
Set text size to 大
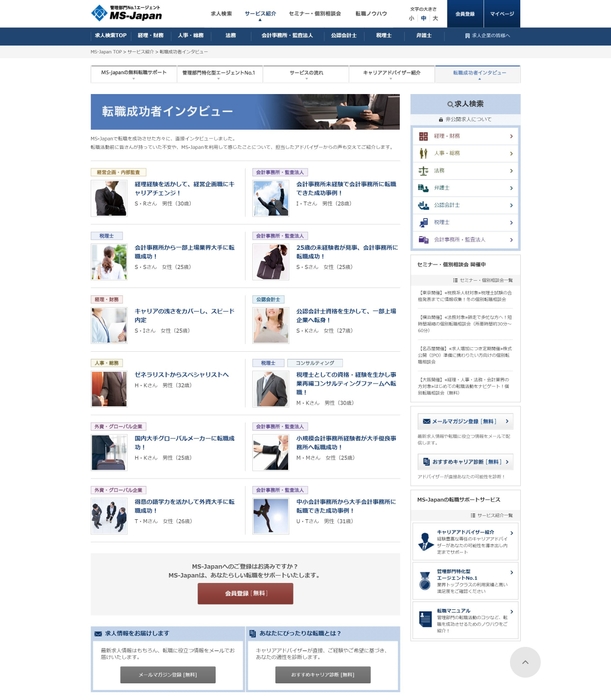[435, 18]
